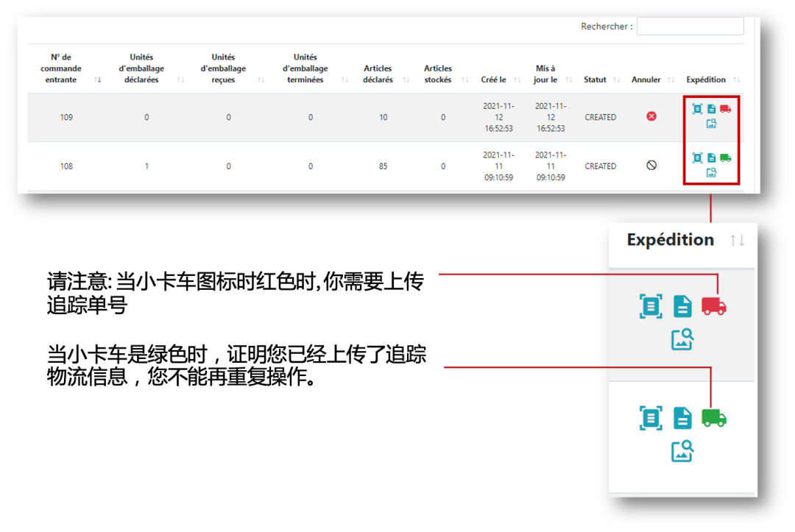This screenshot has height=532, width=795.
Task: Sort the table by Créé le column
Action: [494, 79]
